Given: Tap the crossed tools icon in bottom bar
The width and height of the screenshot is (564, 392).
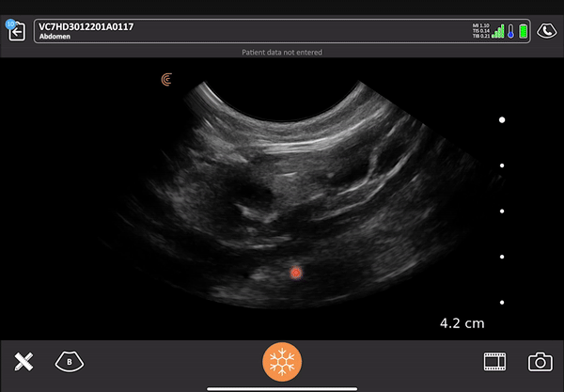Looking at the screenshot, I should [23, 362].
